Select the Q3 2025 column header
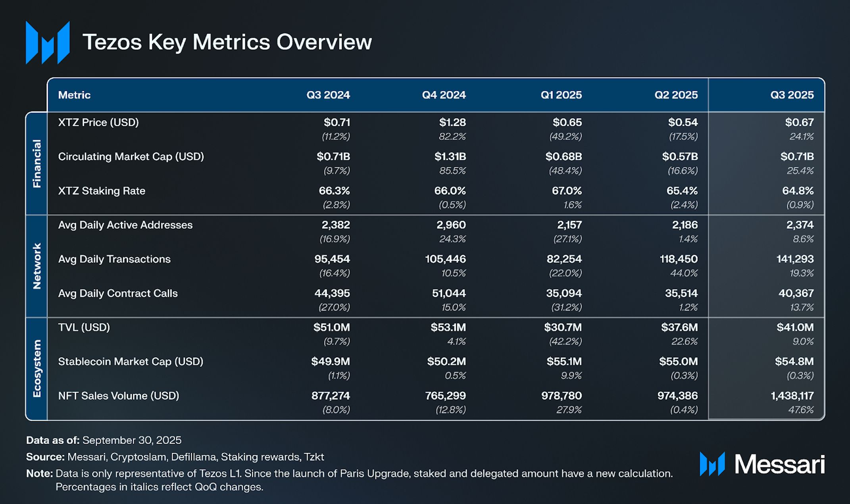Screen dimensions: 850x504 [x=792, y=95]
